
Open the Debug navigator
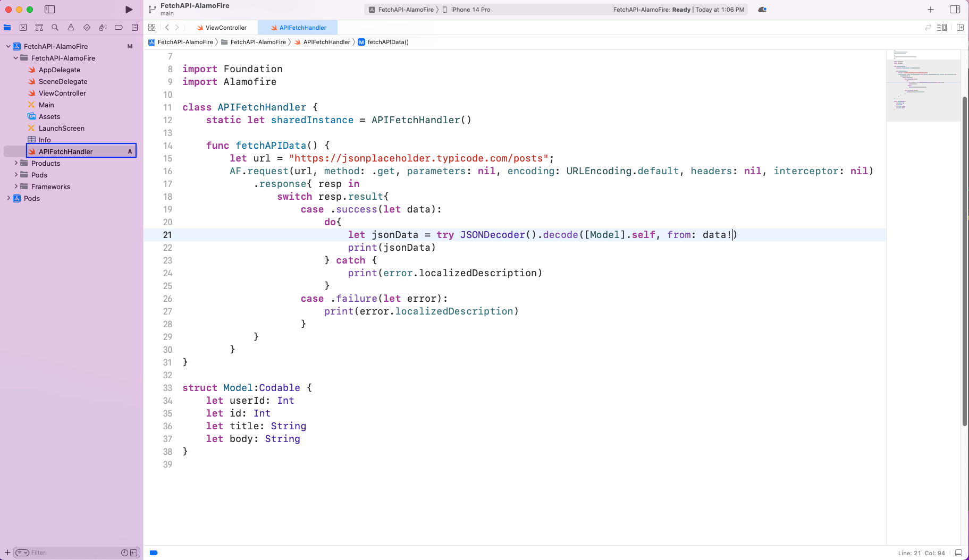(103, 28)
